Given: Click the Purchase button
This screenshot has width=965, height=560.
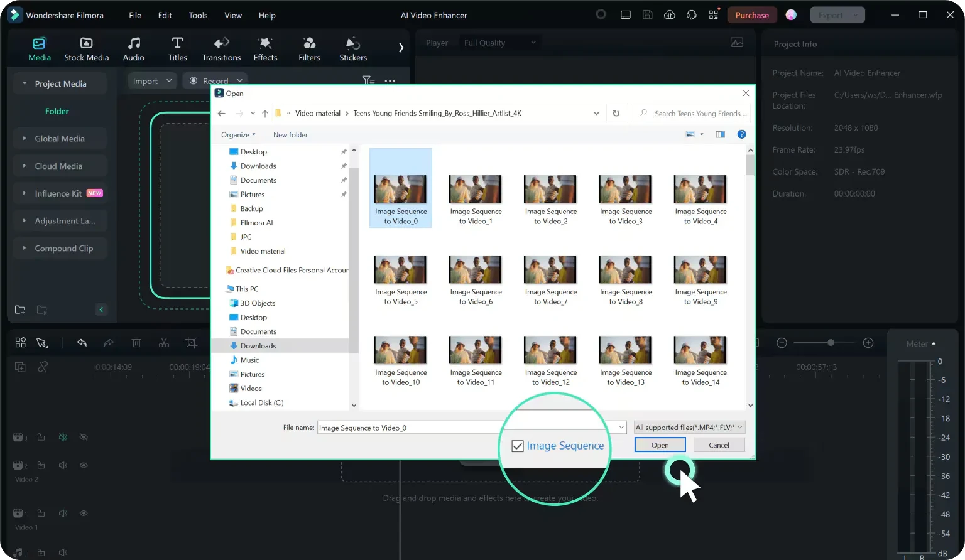Looking at the screenshot, I should pyautogui.click(x=752, y=15).
